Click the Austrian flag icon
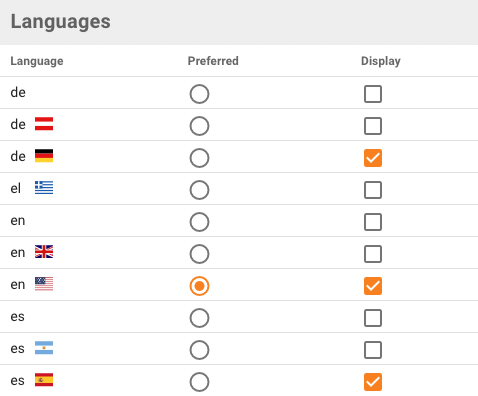 pos(44,124)
